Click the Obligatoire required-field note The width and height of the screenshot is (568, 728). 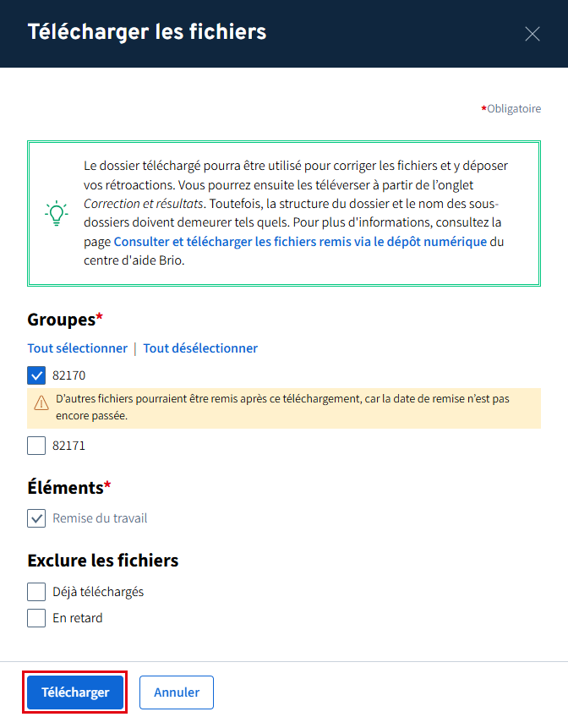point(513,109)
